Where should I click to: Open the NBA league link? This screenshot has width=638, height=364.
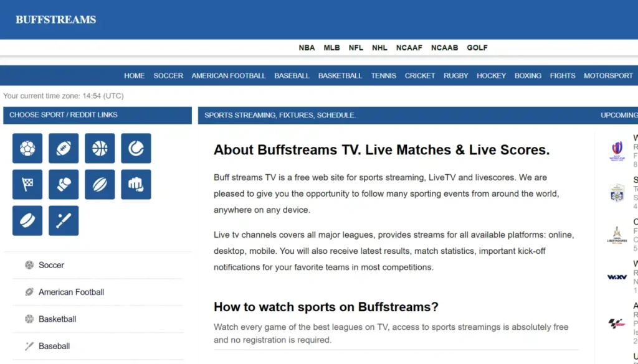(x=307, y=47)
